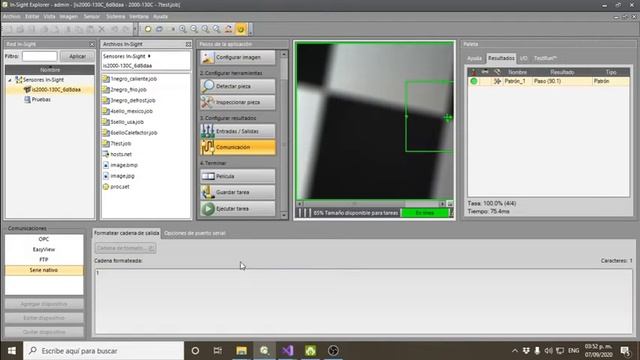
Task: Click the scroll-up arrow of the application steps panel
Action: coord(284,54)
